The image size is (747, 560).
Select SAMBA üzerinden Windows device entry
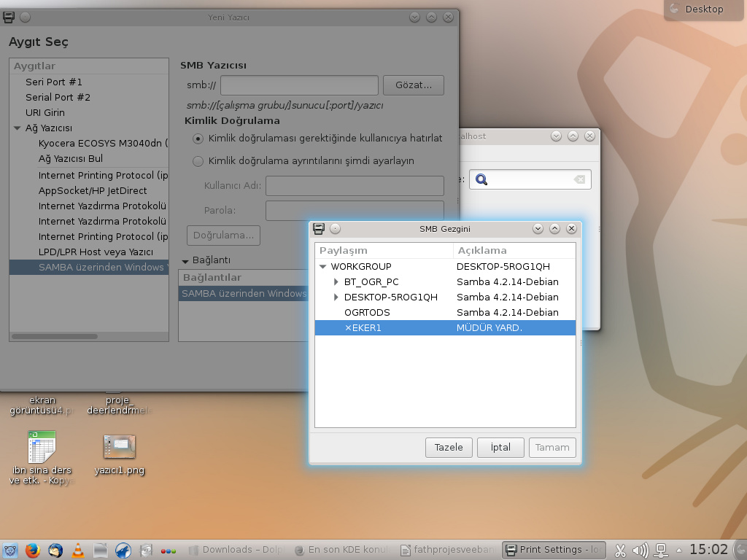click(x=89, y=267)
